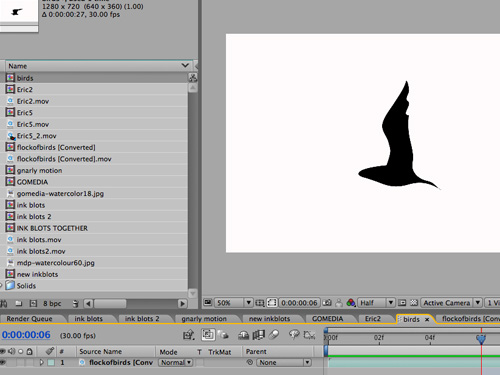The image size is (500, 375).
Task: Click timeline timecode 0:00:00:06
Action: [26, 335]
